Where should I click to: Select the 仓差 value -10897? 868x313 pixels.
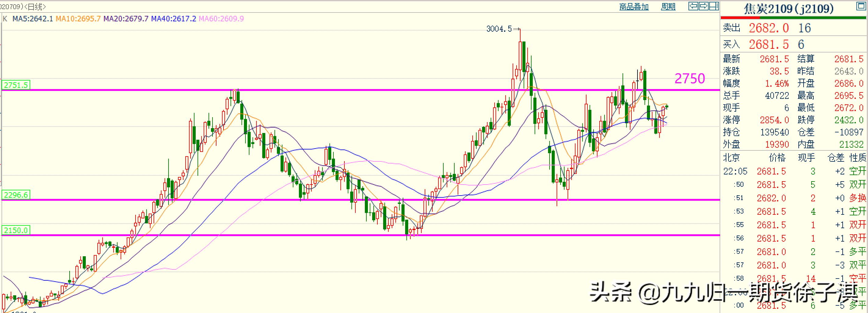tap(849, 132)
